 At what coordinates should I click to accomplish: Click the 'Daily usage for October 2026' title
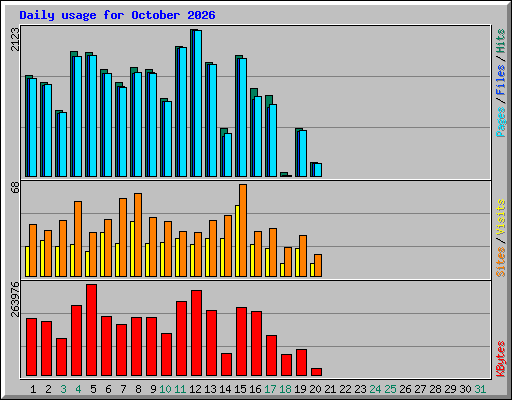(117, 15)
